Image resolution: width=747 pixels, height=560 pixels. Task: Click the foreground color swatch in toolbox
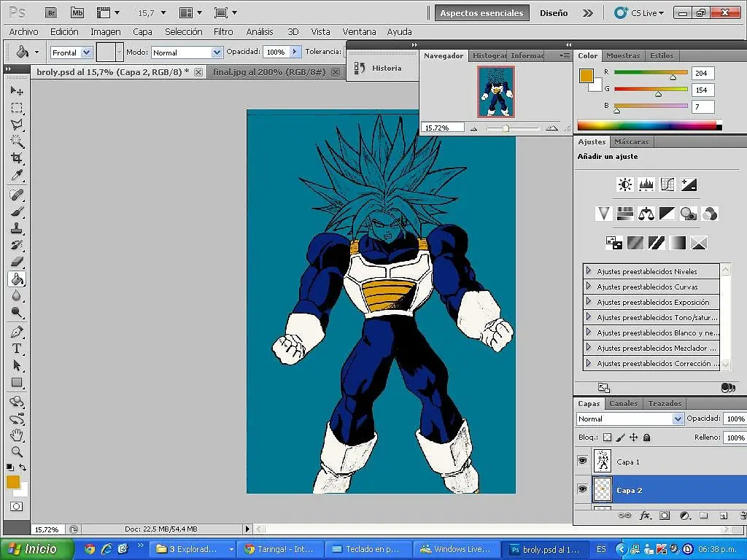click(13, 482)
